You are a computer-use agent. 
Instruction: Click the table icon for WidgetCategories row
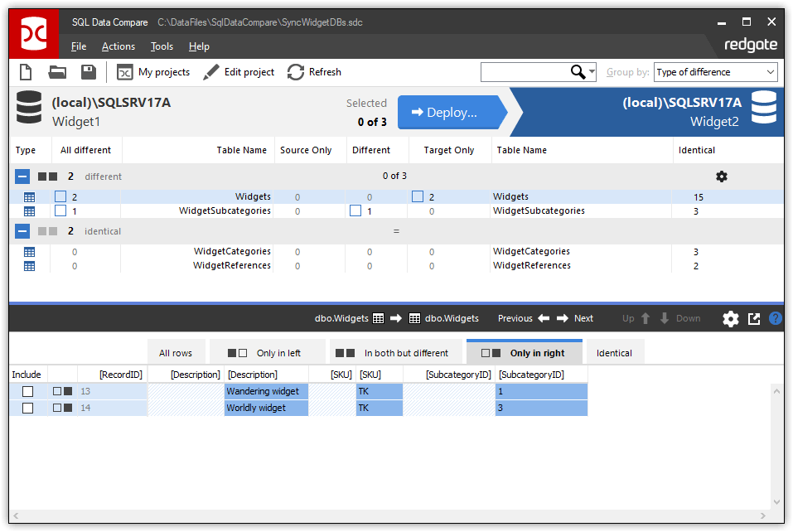coord(29,252)
